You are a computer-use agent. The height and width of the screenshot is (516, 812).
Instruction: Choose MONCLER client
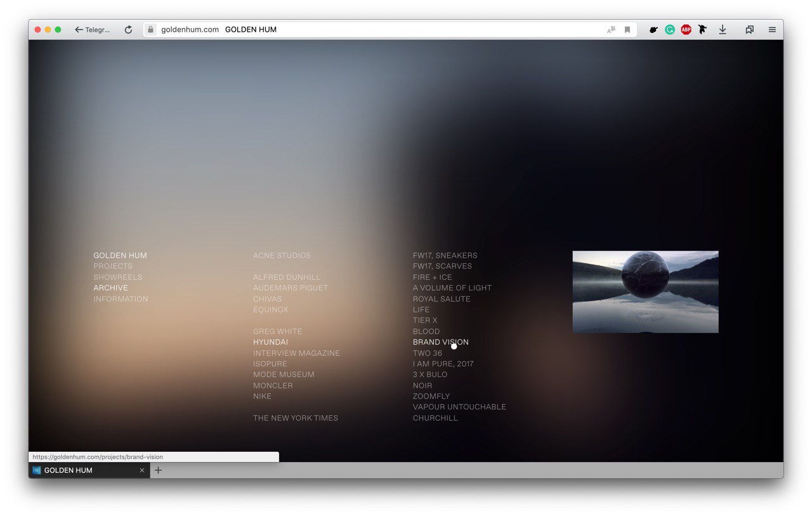pyautogui.click(x=273, y=386)
